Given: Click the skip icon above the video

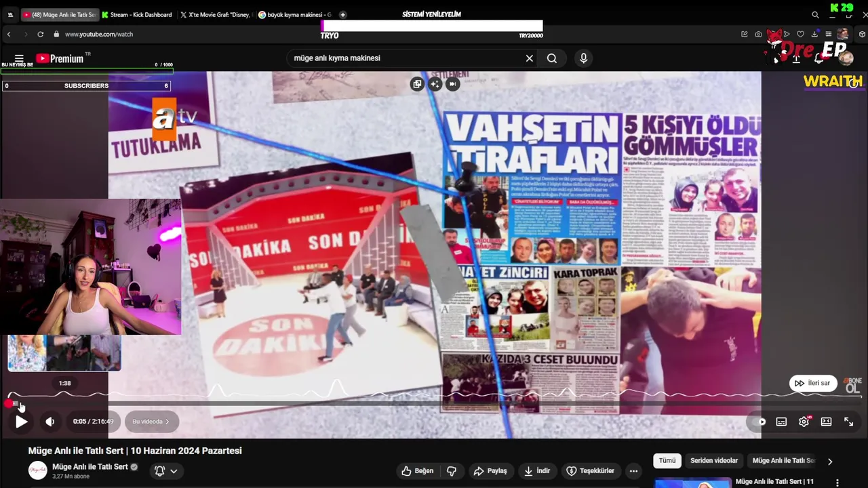Looking at the screenshot, I should 452,84.
